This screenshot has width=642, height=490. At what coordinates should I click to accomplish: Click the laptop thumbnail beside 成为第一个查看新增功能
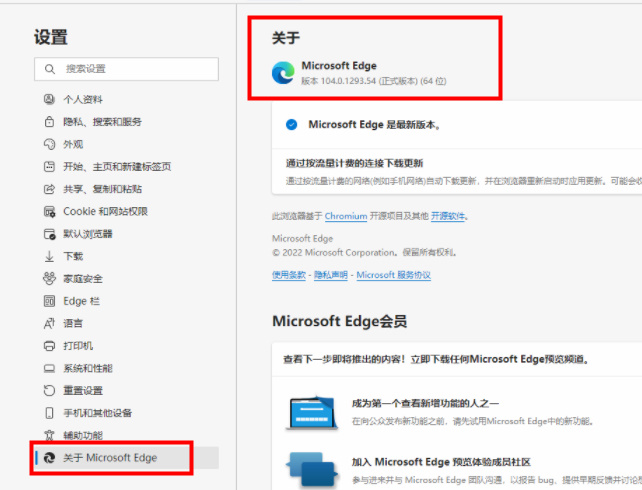(x=313, y=412)
